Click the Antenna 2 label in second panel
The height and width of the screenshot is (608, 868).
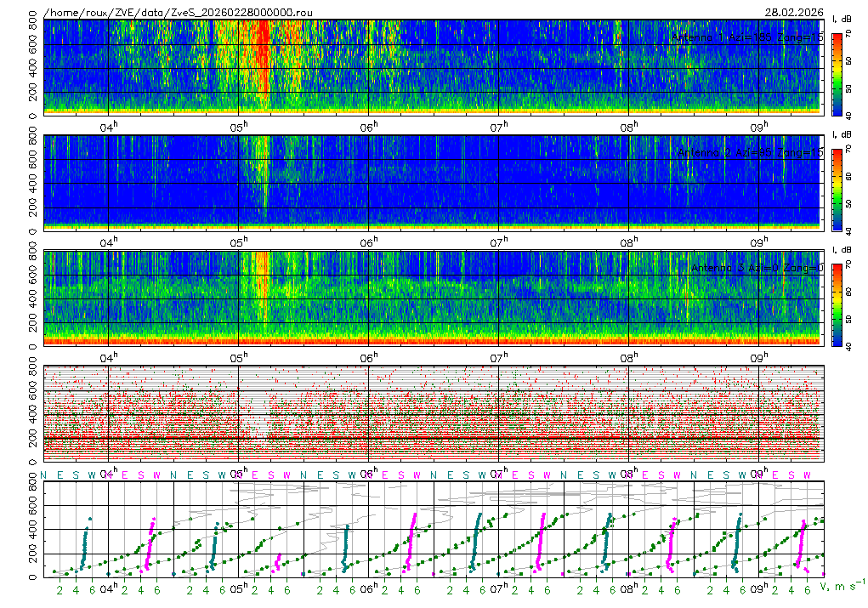point(748,152)
